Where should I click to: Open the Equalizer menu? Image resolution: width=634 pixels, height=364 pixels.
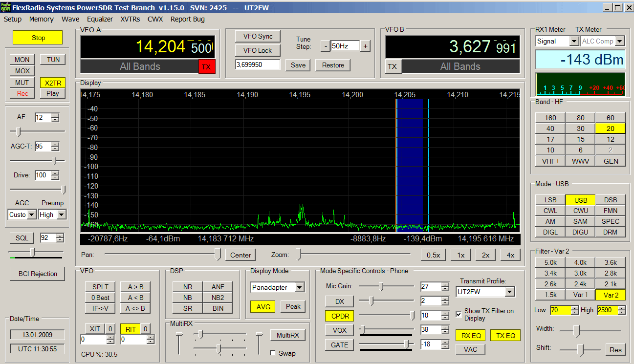100,19
